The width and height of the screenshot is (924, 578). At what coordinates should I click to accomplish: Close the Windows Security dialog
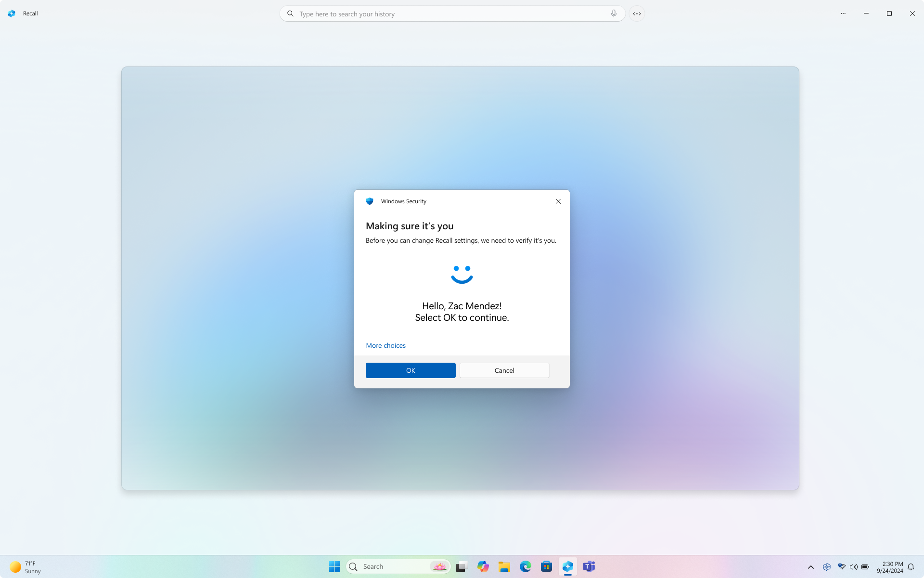[x=558, y=201]
